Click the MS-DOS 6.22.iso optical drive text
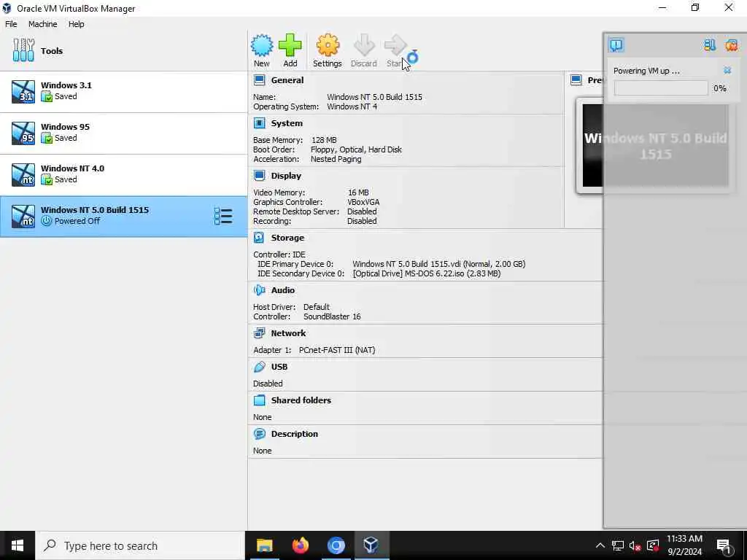 tap(426, 273)
